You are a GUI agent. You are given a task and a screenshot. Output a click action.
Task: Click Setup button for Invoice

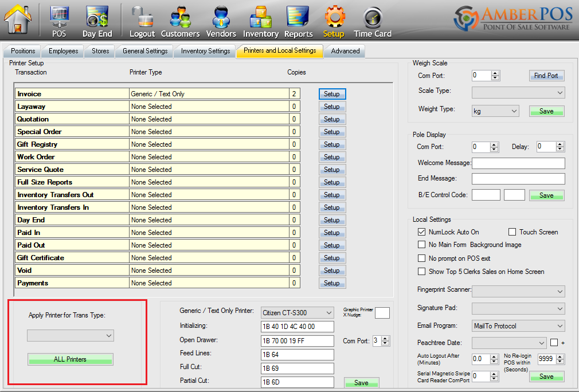(332, 94)
